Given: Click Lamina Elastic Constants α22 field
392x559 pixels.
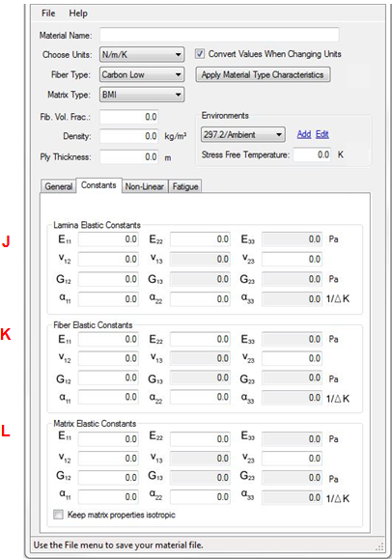Looking at the screenshot, I should (200, 299).
